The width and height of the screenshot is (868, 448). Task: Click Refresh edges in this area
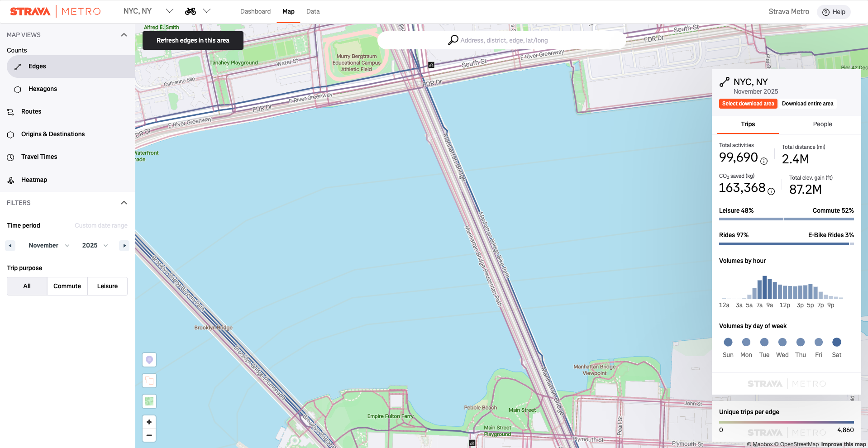193,40
